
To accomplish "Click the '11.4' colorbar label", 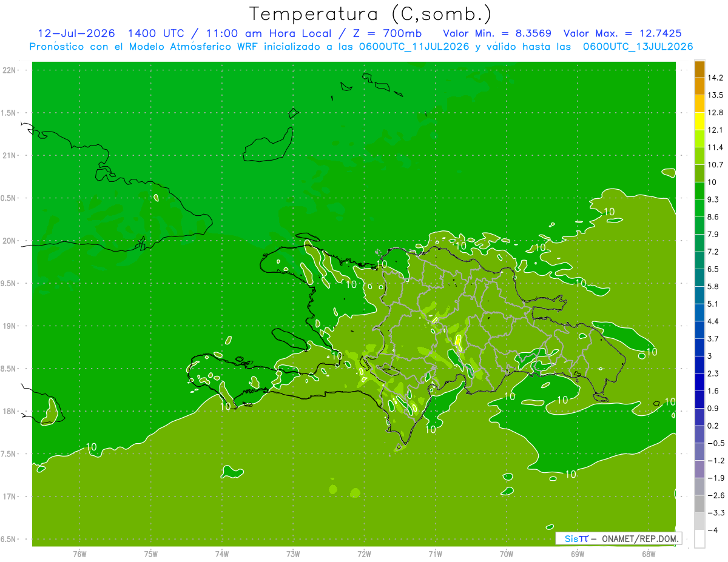I will [x=716, y=147].
